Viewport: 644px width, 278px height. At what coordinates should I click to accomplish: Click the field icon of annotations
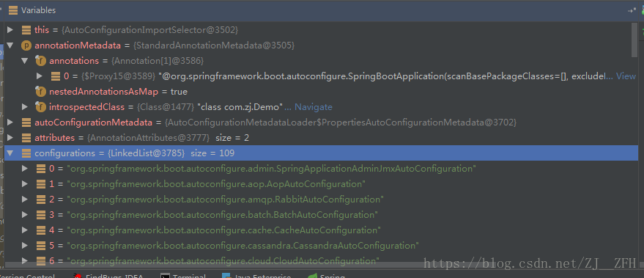pos(40,60)
